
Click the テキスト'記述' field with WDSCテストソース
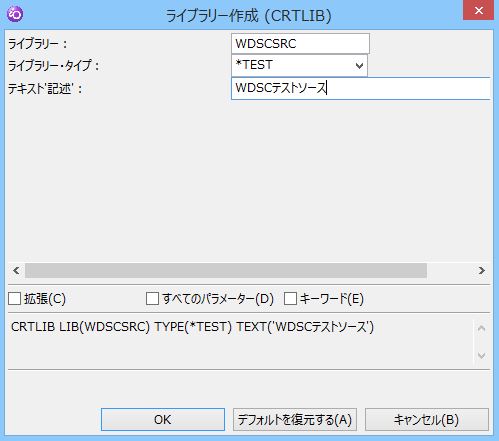(x=361, y=88)
